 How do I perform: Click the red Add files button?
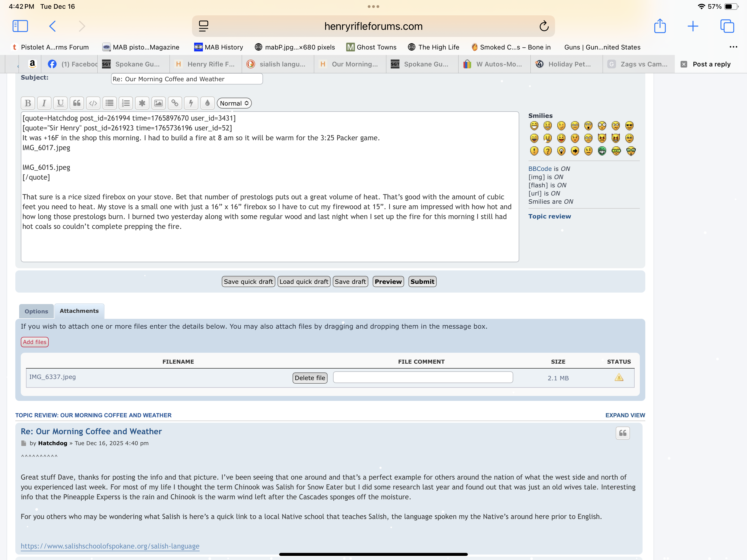34,342
